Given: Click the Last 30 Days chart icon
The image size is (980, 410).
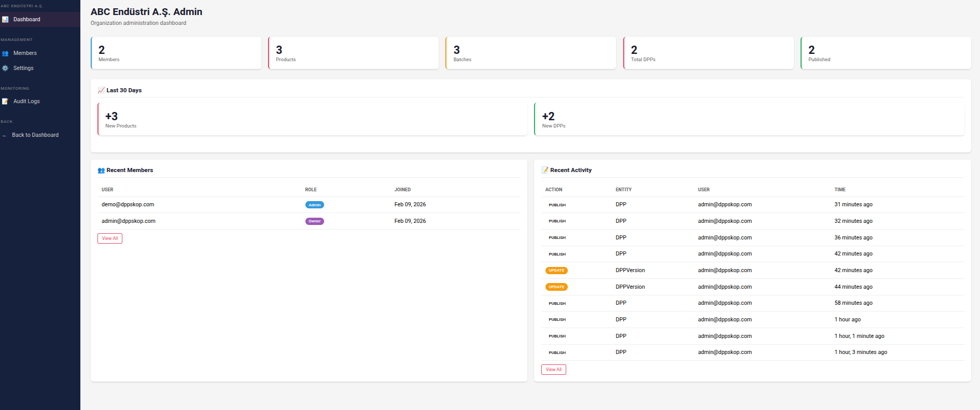Looking at the screenshot, I should pyautogui.click(x=101, y=90).
